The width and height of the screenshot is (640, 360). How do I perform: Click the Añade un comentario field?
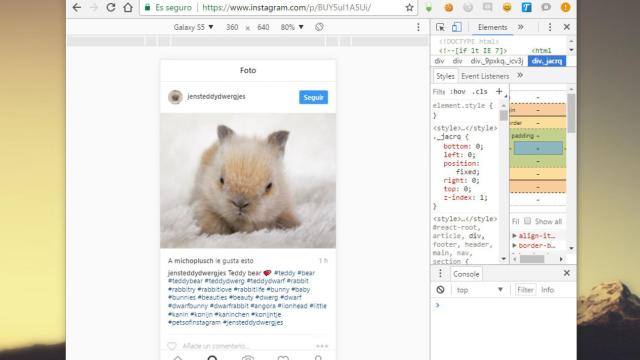[x=216, y=346]
